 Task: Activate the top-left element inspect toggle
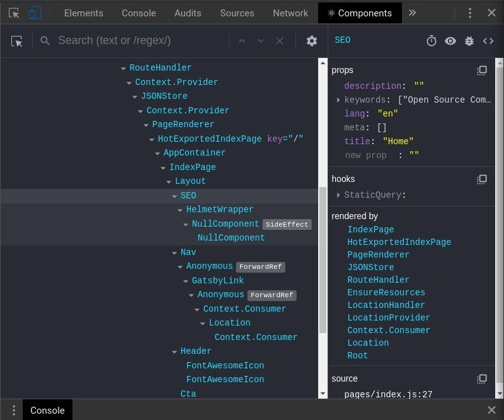(x=14, y=13)
